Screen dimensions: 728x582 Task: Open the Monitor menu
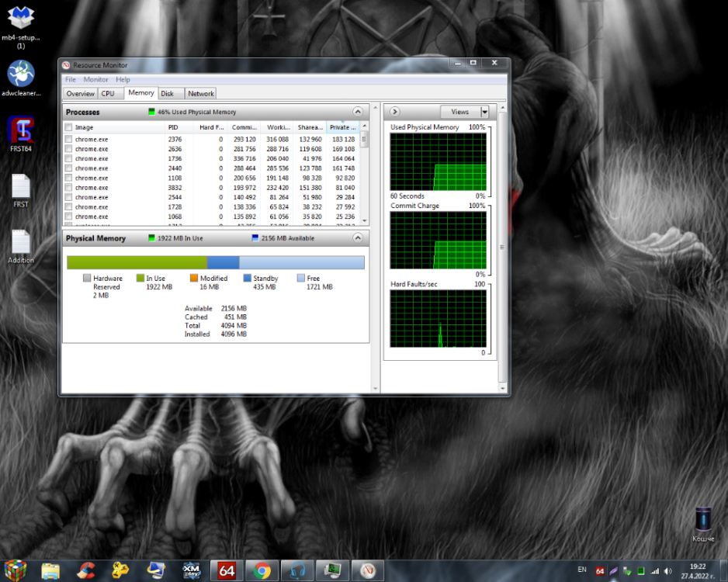tap(95, 79)
